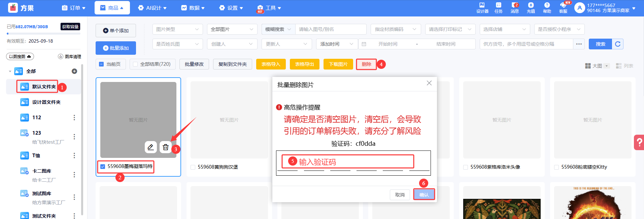Open more options for 测试图库
Viewport: 644px width, 219px height.
74,197
